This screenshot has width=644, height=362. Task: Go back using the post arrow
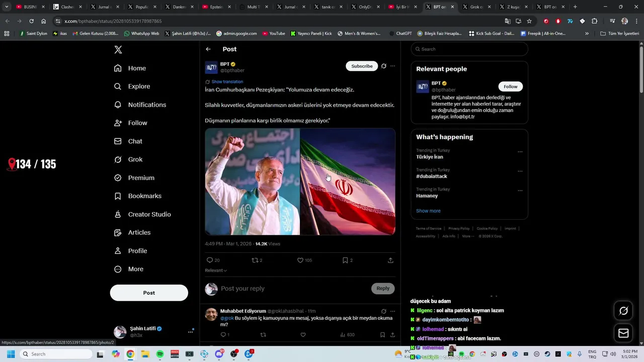point(208,49)
